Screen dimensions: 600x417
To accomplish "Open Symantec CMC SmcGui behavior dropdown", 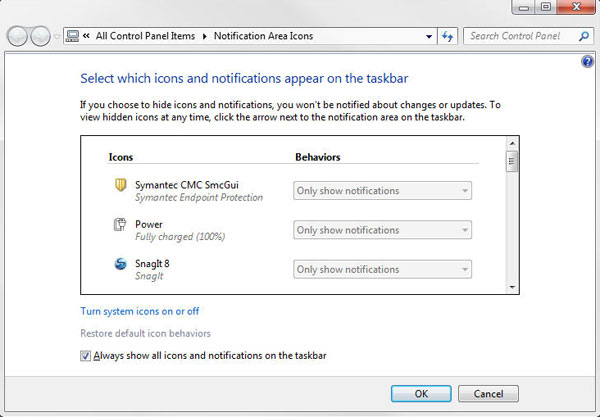I will [x=382, y=191].
